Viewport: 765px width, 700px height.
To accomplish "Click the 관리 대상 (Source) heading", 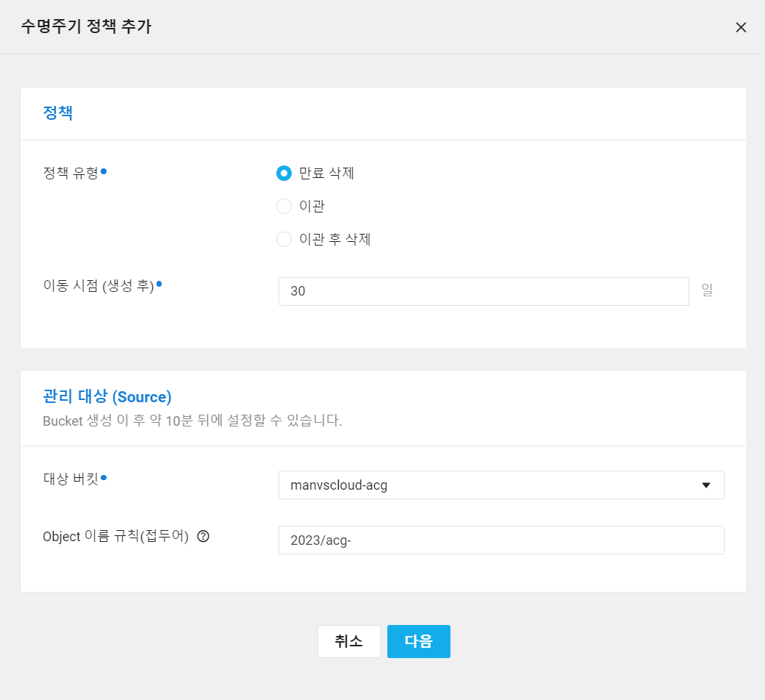I will click(107, 396).
